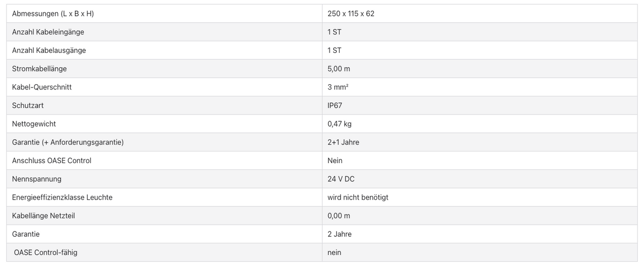This screenshot has width=644, height=268.
Task: Select the Nettogewicht label
Action: [x=33, y=124]
